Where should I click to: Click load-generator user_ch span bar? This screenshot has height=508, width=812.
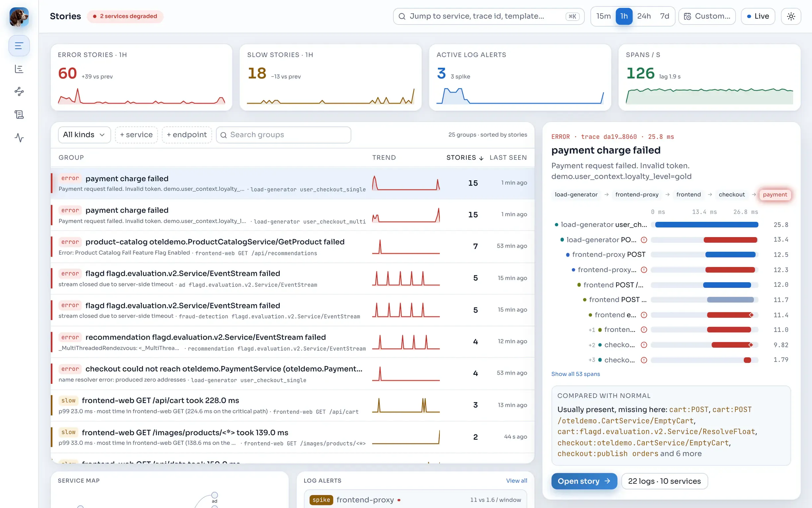click(x=707, y=225)
